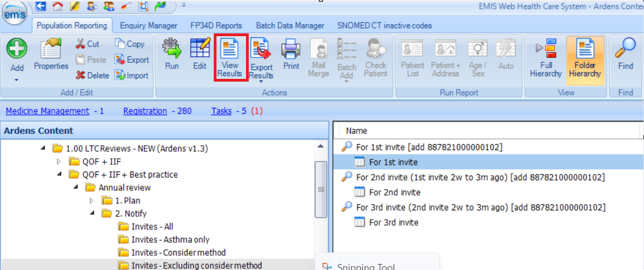Open the Tasks link
The width and height of the screenshot is (644, 270).
(221, 111)
